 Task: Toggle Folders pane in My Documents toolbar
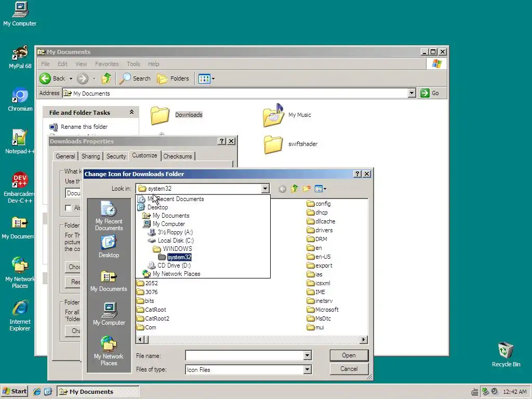172,78
